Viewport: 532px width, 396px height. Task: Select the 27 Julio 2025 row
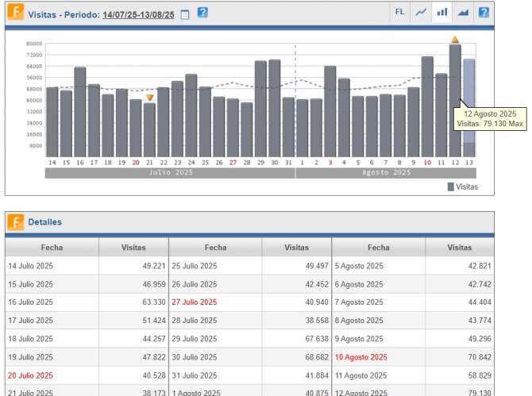194,302
